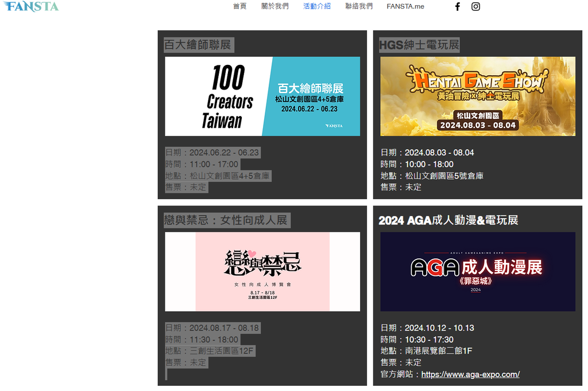Click the HGS紳士電玩展 card title
This screenshot has height=391, width=588.
point(419,45)
